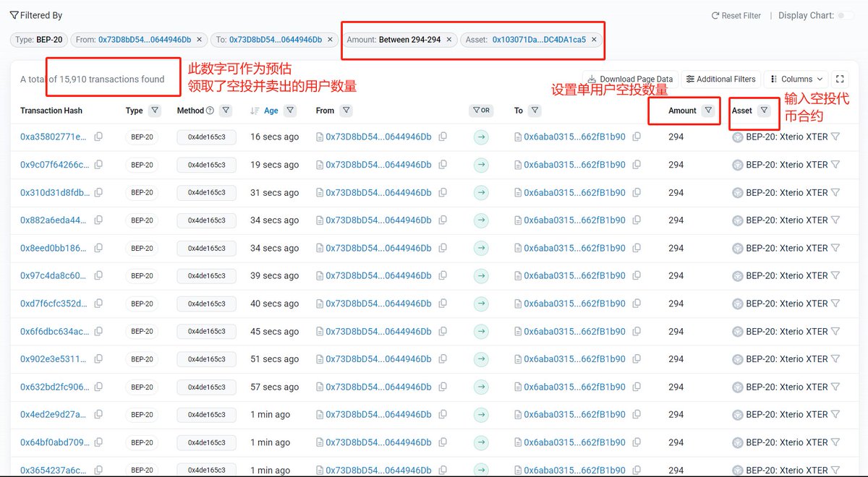Remove Asset 0x103071Da filter chip
Image resolution: width=868 pixels, height=477 pixels.
tap(594, 40)
